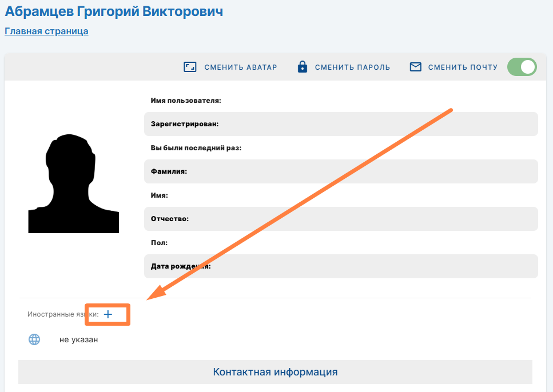Click the envelope icon for email change
The image size is (553, 392).
[x=416, y=67]
